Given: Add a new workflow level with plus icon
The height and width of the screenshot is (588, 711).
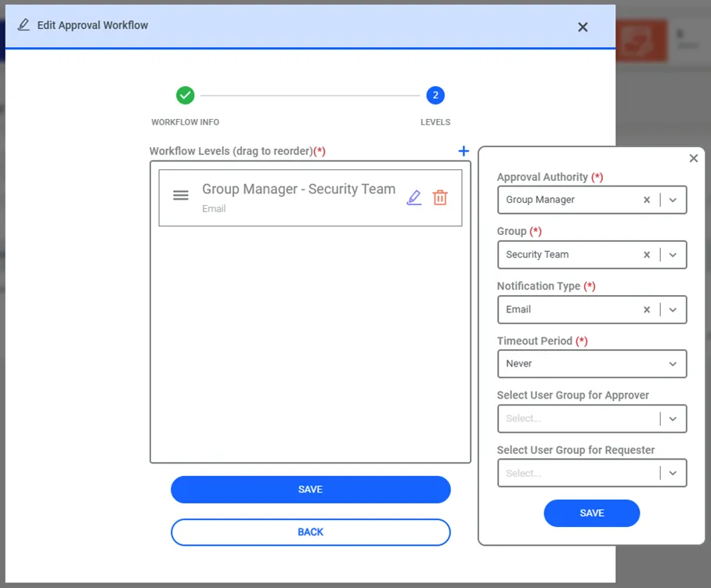Looking at the screenshot, I should coord(464,151).
